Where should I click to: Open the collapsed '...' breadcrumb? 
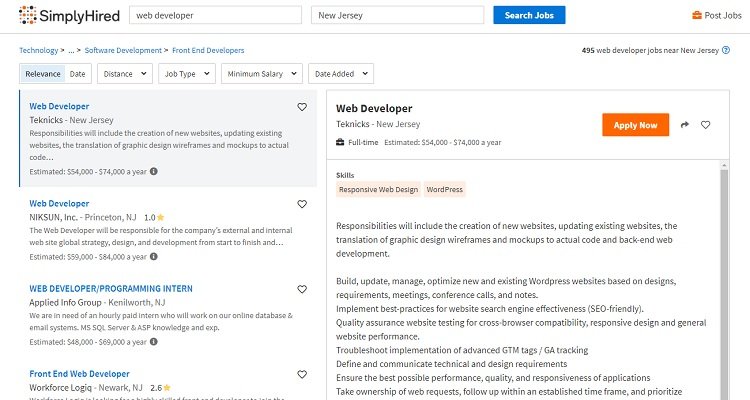point(71,50)
